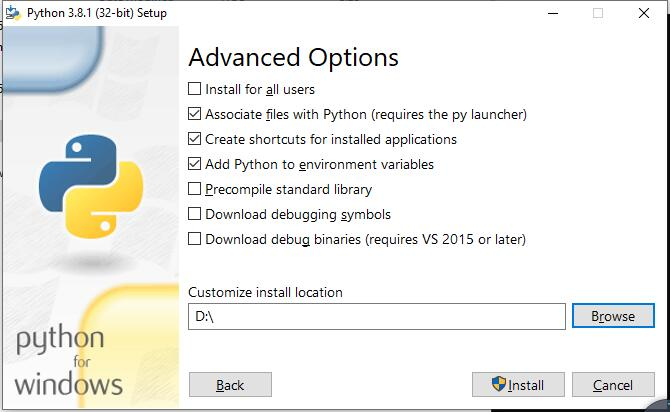This screenshot has width=670, height=412.
Task: Open the Browse folder dialog
Action: click(x=613, y=316)
